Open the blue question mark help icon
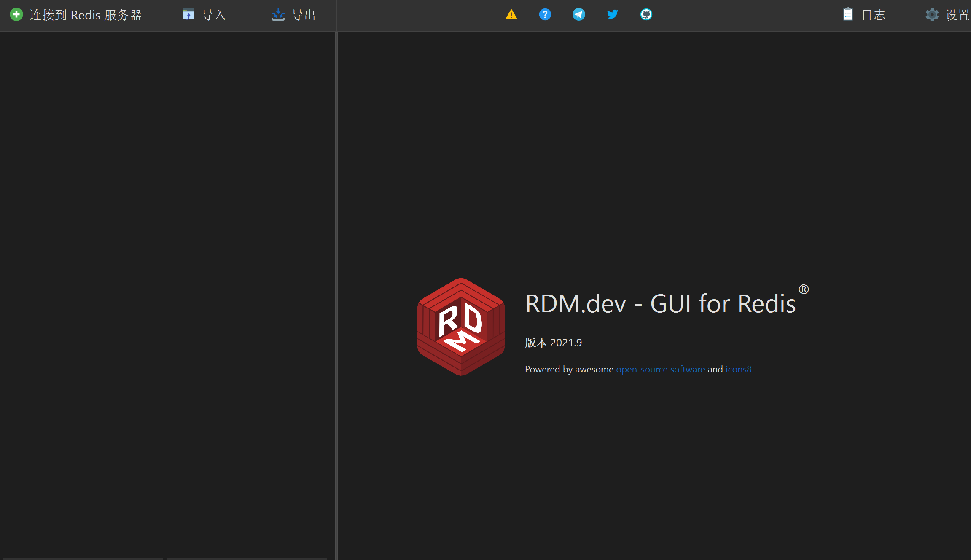The image size is (971, 560). [x=545, y=15]
